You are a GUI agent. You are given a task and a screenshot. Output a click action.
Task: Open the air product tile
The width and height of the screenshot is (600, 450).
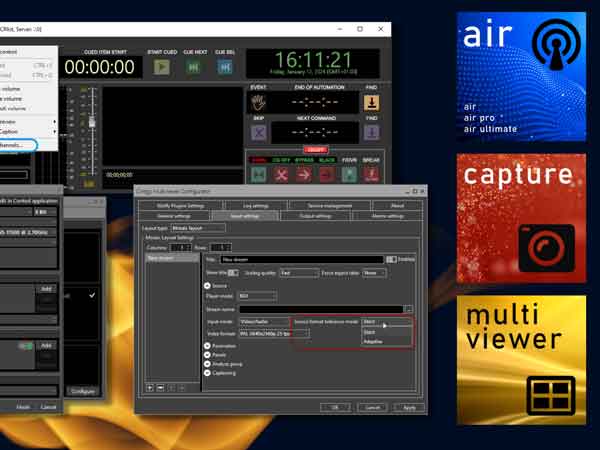[521, 77]
